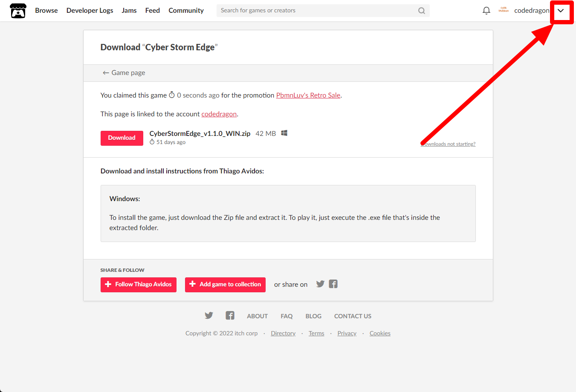Share on Facebook icon beside 'or share on'
The image size is (576, 392).
[333, 284]
